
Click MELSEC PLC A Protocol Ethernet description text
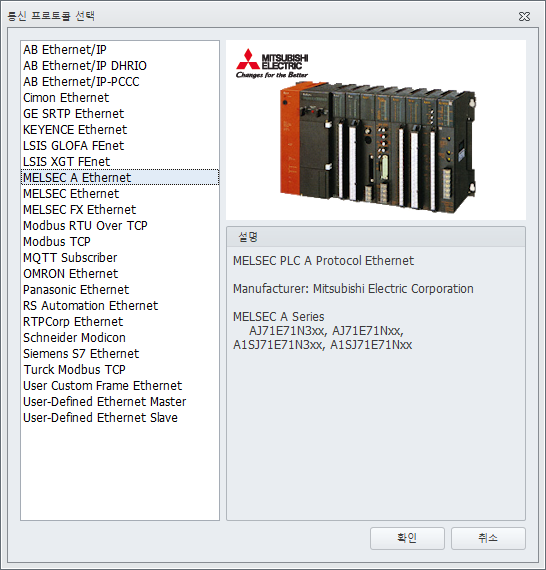[x=323, y=261]
